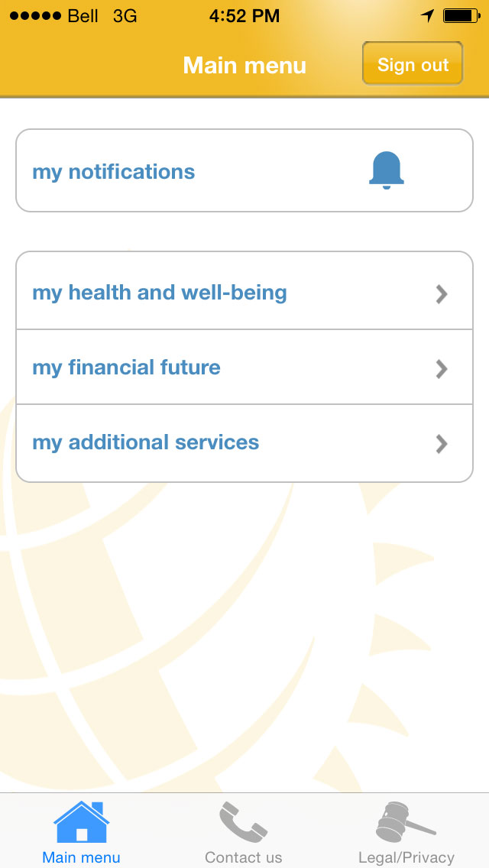
Task: Open Legal/Privacy via the gavel icon
Action: tap(403, 819)
